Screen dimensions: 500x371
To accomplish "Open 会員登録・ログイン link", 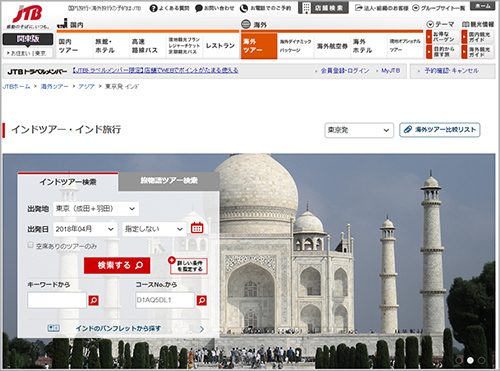I will 345,71.
